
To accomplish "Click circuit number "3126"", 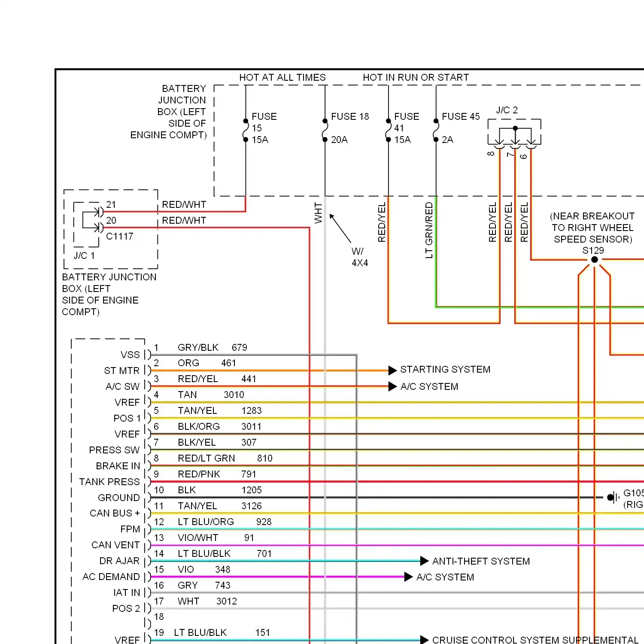I will click(252, 506).
